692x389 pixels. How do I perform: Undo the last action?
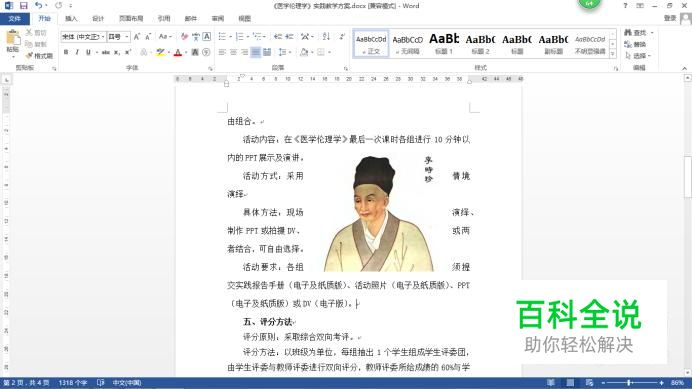pos(38,6)
